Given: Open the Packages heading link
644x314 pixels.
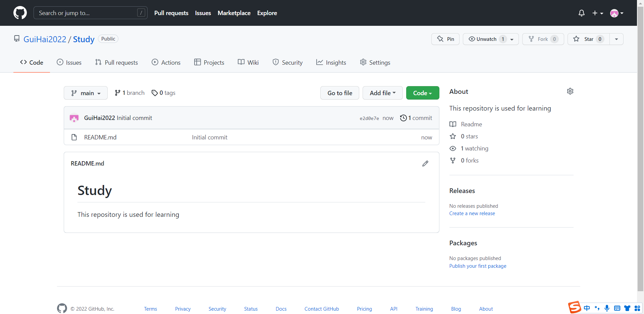Looking at the screenshot, I should [x=463, y=243].
